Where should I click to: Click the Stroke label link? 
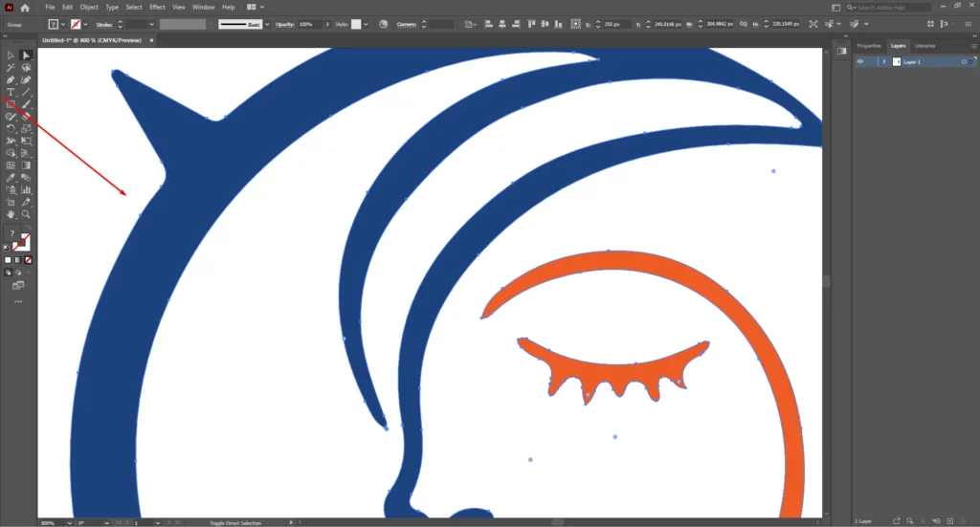[103, 24]
